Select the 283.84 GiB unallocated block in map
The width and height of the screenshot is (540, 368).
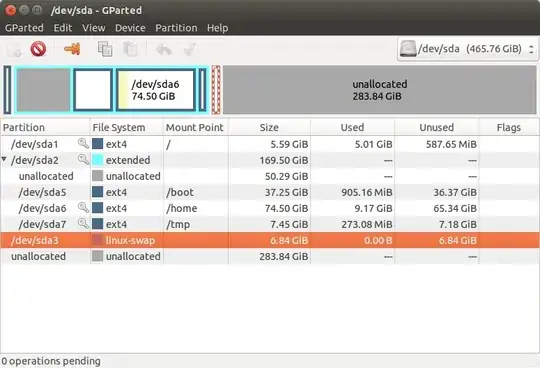click(380, 90)
